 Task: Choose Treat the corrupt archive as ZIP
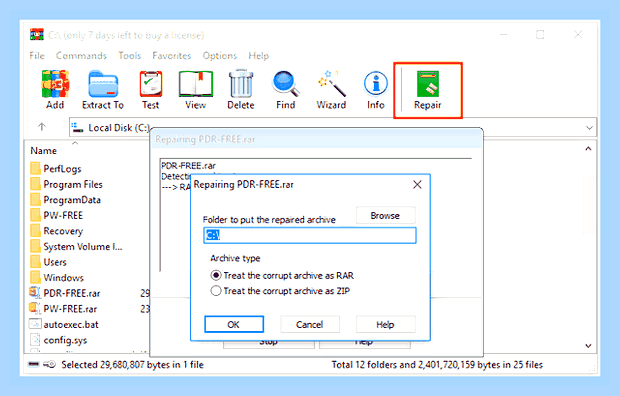(280, 291)
